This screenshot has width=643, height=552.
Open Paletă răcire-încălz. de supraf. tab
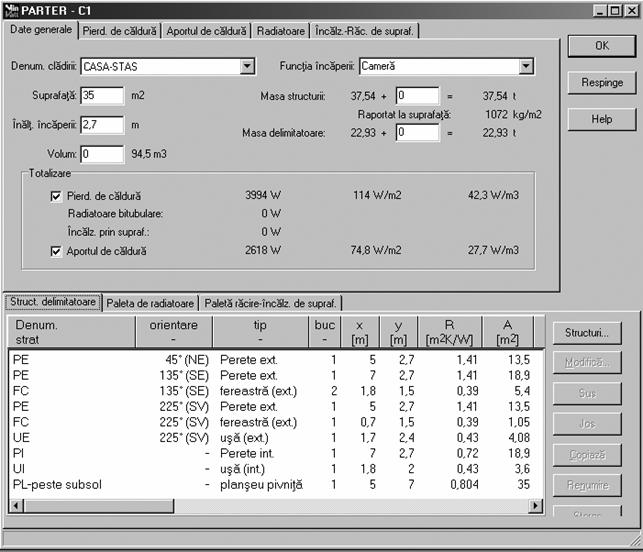[x=272, y=301]
